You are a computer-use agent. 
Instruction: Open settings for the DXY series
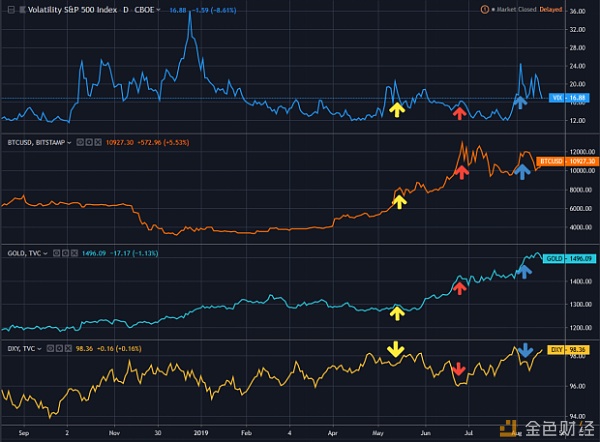pos(59,348)
